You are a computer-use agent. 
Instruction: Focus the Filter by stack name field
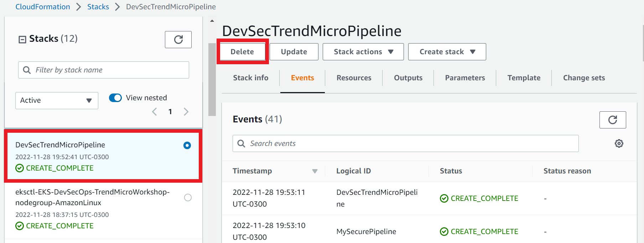pyautogui.click(x=104, y=70)
